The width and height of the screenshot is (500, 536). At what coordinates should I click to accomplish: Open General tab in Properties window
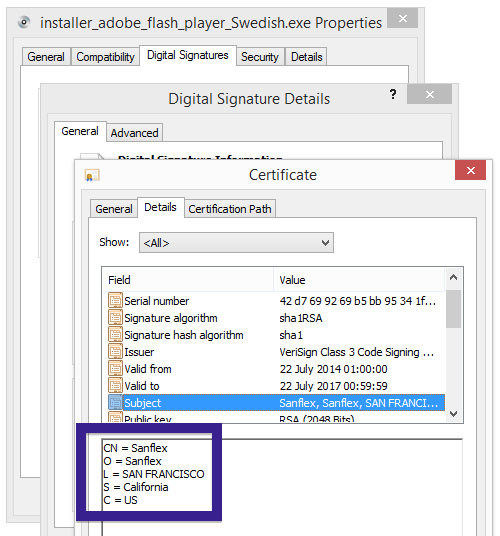[46, 57]
